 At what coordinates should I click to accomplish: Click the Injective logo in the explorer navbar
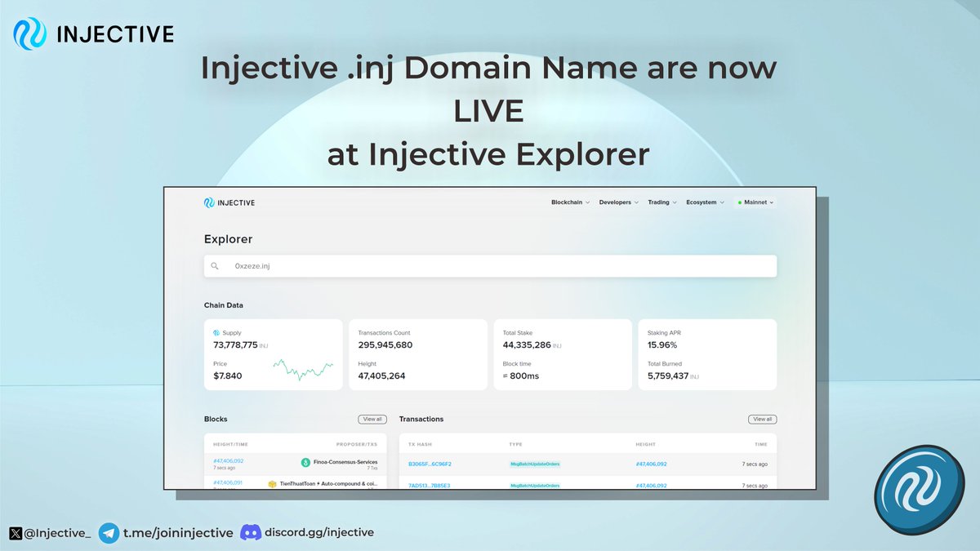pos(229,202)
